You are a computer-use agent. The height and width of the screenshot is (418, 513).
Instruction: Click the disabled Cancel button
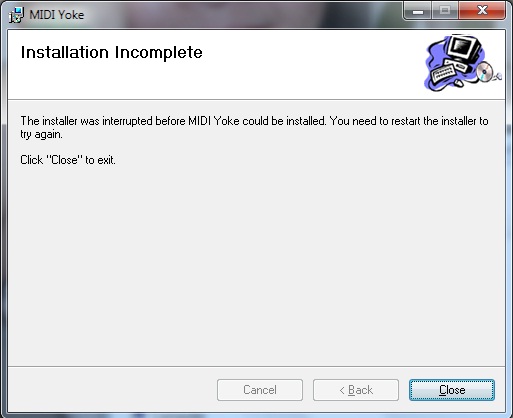point(260,390)
